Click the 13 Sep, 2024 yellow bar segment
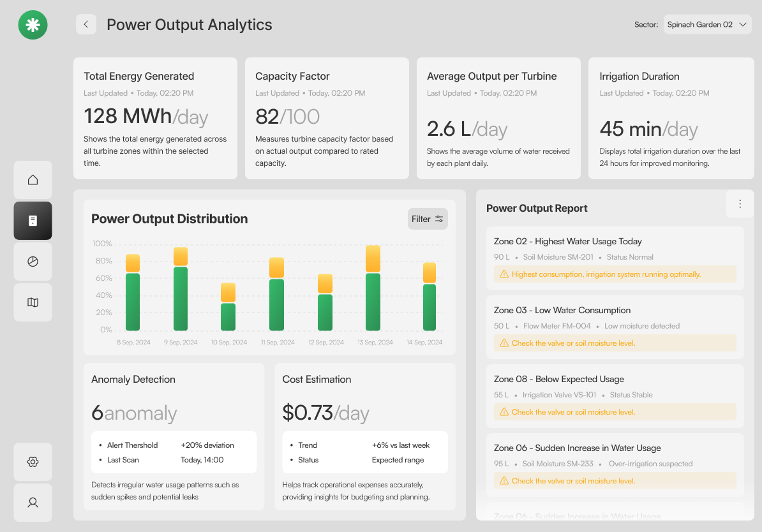 coord(373,258)
